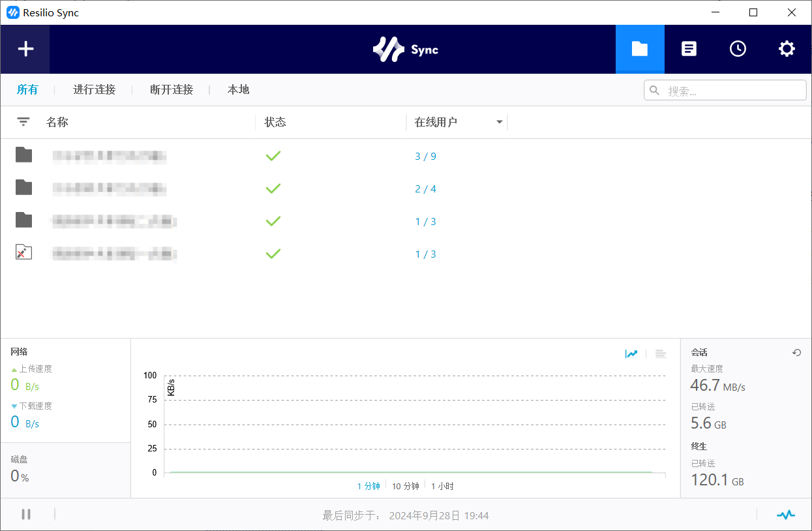Click the Resilio Sync logo in header
This screenshot has height=531, width=812.
[x=406, y=50]
